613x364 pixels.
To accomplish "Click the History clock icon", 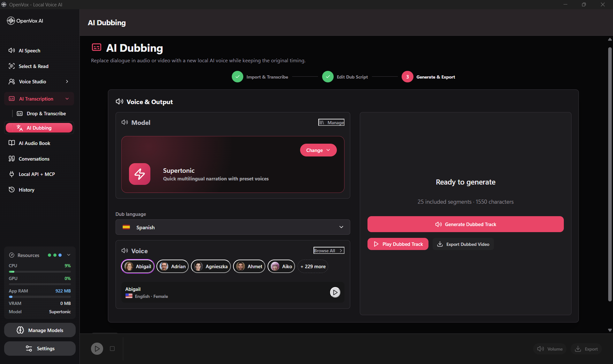I will (12, 190).
